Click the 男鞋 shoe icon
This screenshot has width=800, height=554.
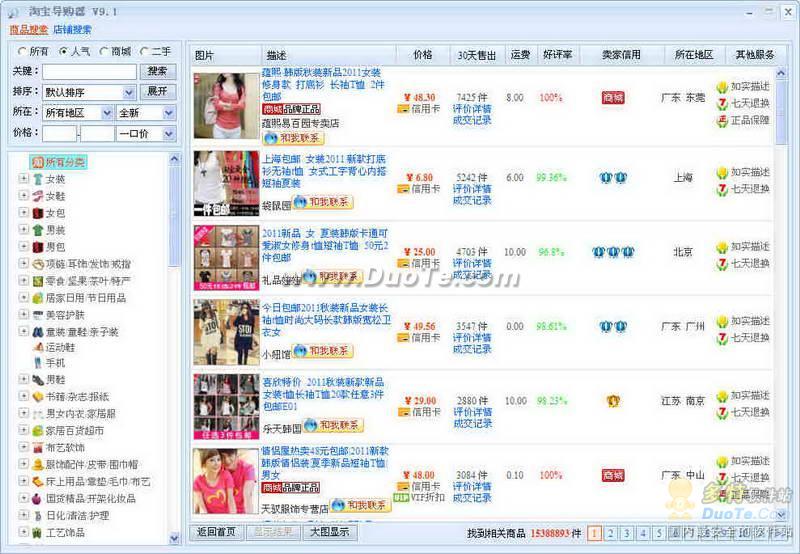(38, 380)
